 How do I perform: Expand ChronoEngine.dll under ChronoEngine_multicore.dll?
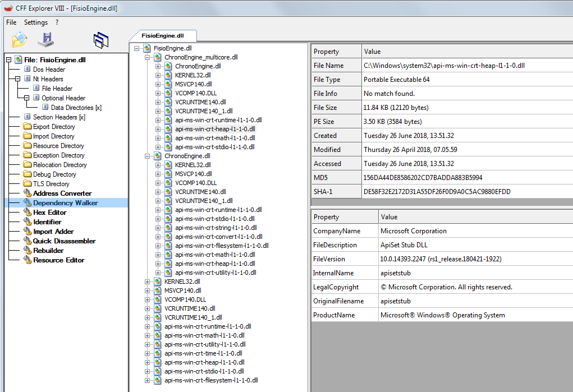pyautogui.click(x=158, y=66)
